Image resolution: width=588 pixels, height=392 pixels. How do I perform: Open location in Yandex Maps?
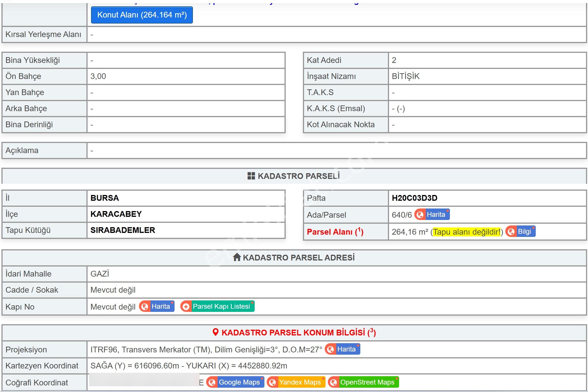tap(296, 382)
